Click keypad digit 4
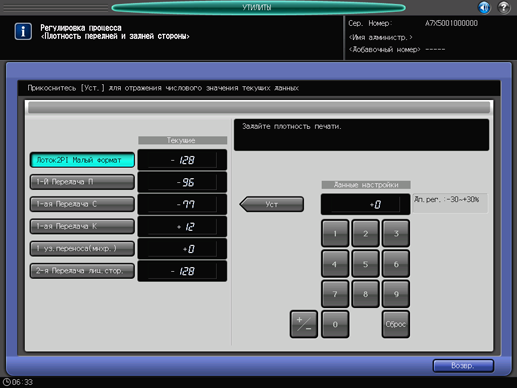Screen dimensions: 517x388 coord(335,264)
